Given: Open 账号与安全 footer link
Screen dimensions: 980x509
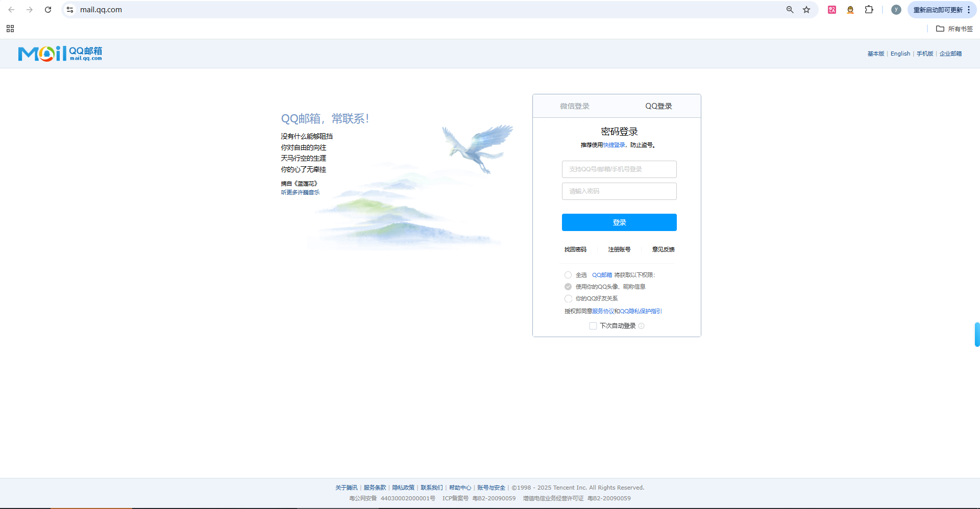Looking at the screenshot, I should coord(491,488).
